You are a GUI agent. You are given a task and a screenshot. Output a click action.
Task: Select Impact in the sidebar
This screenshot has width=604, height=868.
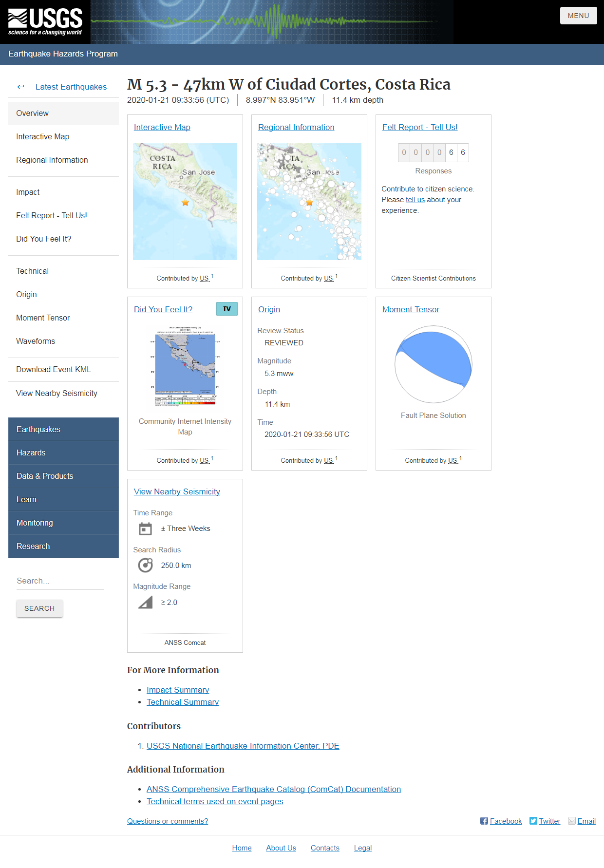pyautogui.click(x=63, y=192)
